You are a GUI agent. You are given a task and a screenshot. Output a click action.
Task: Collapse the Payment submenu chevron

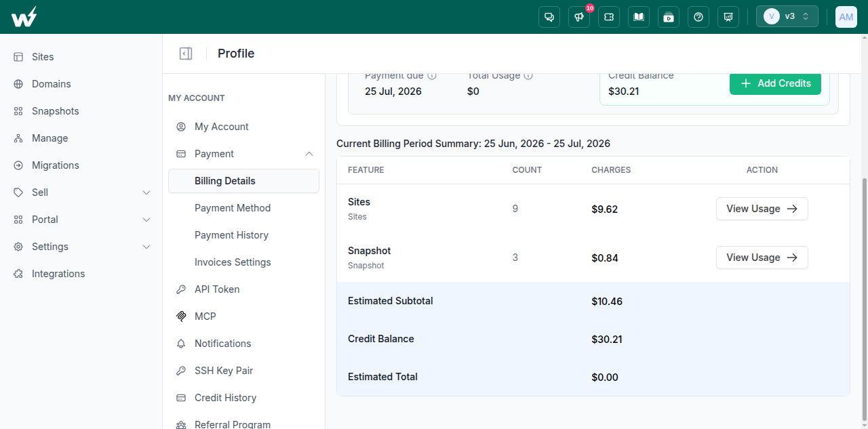[x=309, y=154]
